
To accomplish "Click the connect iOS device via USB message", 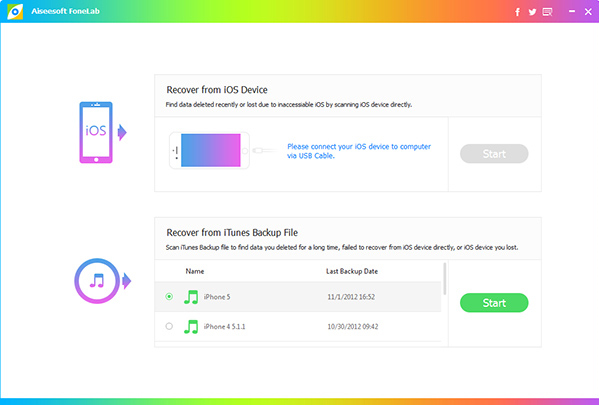I will [x=359, y=151].
